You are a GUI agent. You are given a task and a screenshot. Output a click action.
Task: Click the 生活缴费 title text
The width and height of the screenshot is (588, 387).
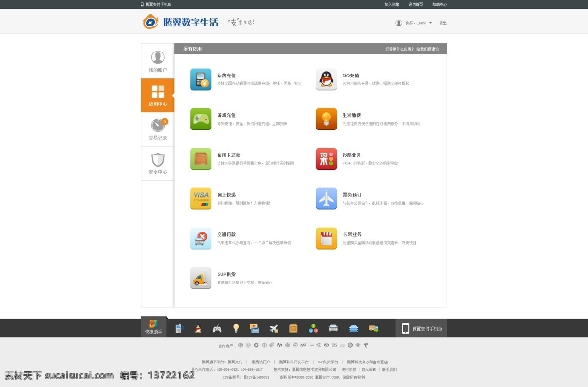pyautogui.click(x=352, y=115)
